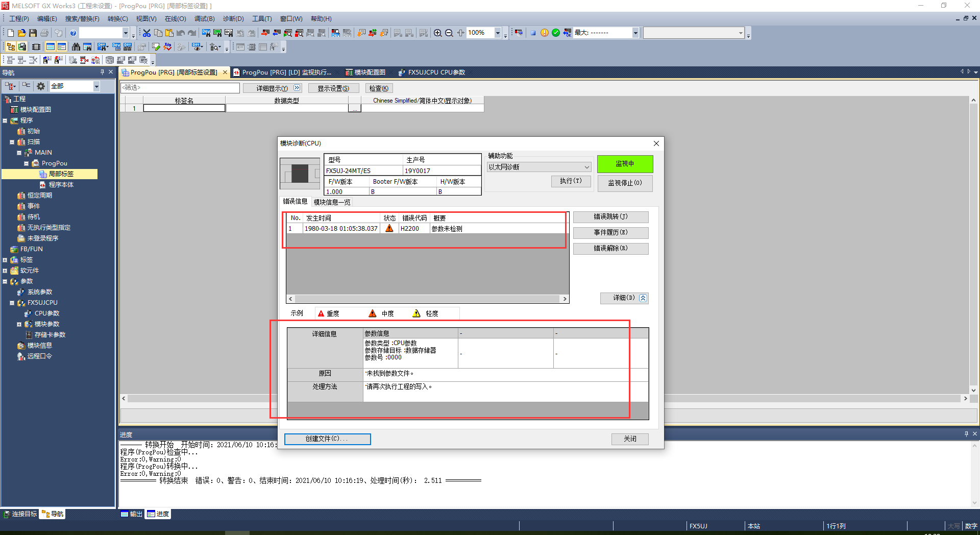The height and width of the screenshot is (535, 980).
Task: Switch to the 模块信息一览 tab
Action: (332, 202)
